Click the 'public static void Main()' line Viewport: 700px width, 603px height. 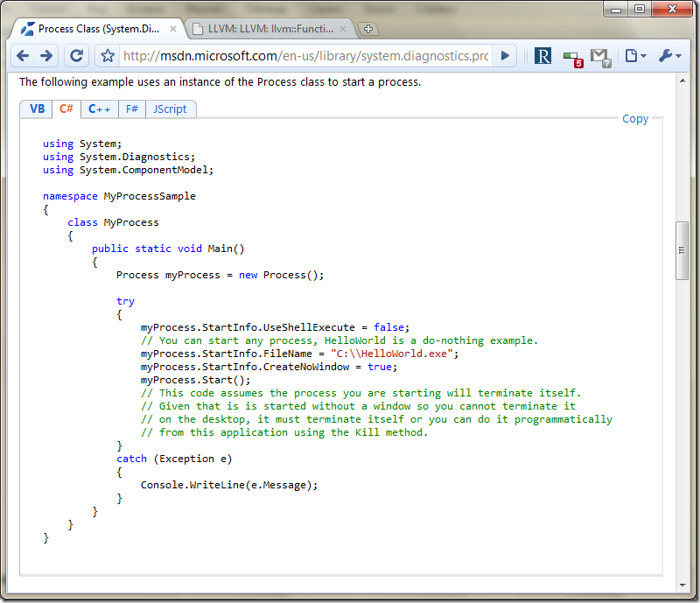coord(168,249)
